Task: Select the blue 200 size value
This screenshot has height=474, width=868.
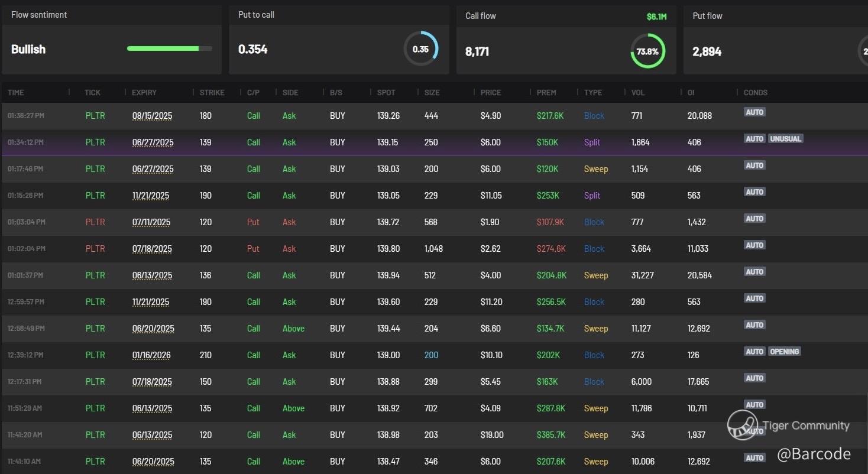Action: (x=432, y=355)
